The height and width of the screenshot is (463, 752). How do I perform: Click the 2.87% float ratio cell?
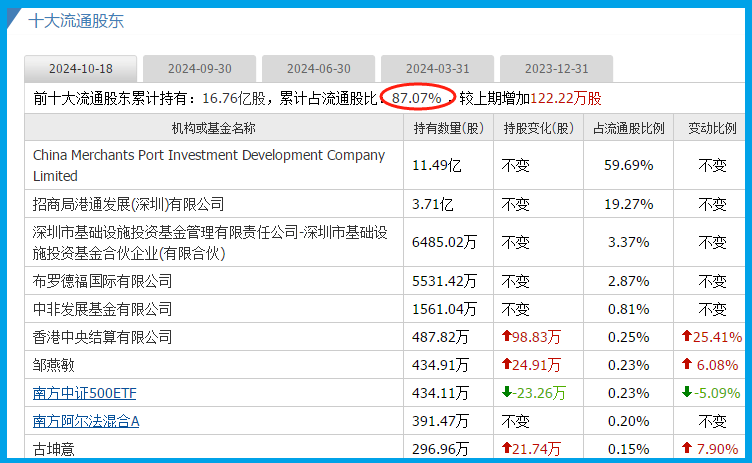629,281
